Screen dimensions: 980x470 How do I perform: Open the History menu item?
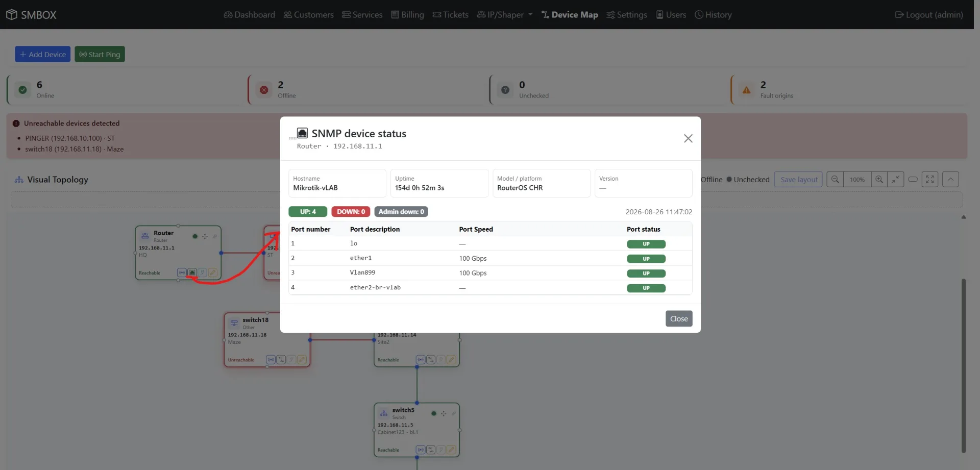713,15
